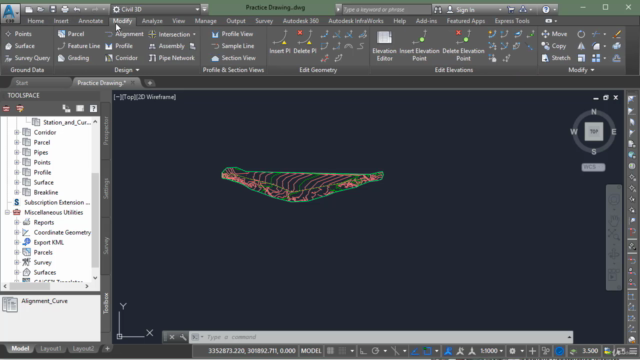Expand the Design panel dropdown
This screenshot has width=640, height=360.
pyautogui.click(x=127, y=70)
